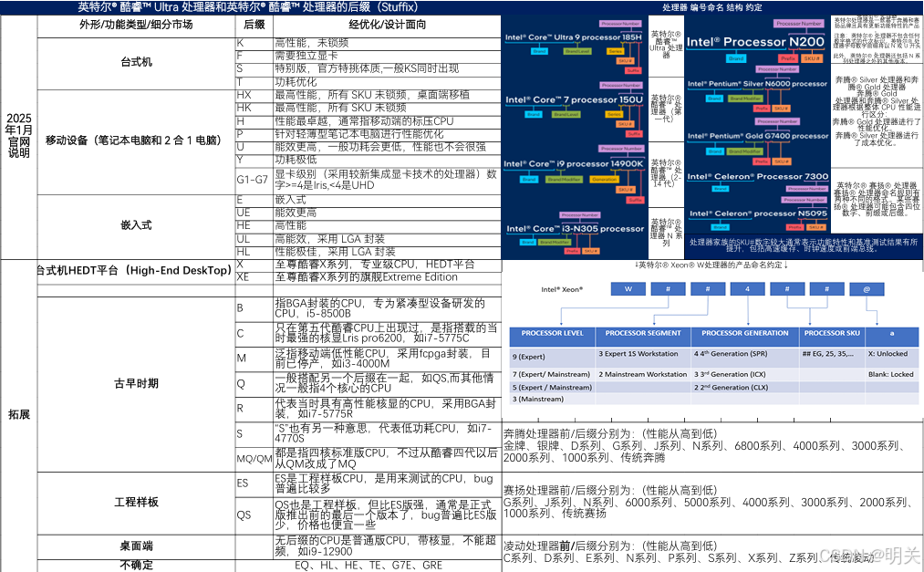Screen dimensions: 924x572
Task: Click Intel Pentium Silver N6000 processor label
Action: (757, 84)
